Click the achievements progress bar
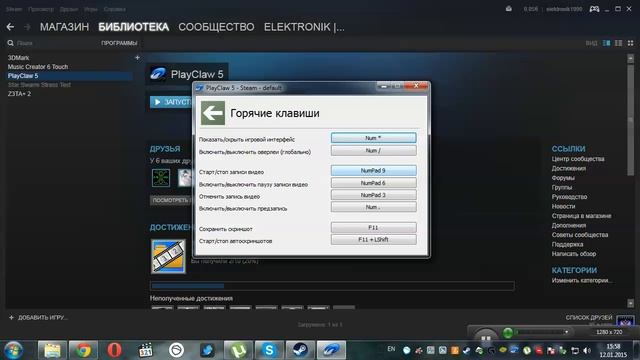The height and width of the screenshot is (360, 640). pyautogui.click(x=332, y=286)
